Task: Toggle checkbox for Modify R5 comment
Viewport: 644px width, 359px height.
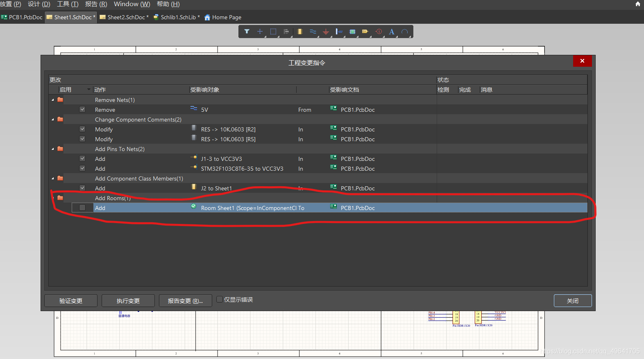Action: pos(82,139)
